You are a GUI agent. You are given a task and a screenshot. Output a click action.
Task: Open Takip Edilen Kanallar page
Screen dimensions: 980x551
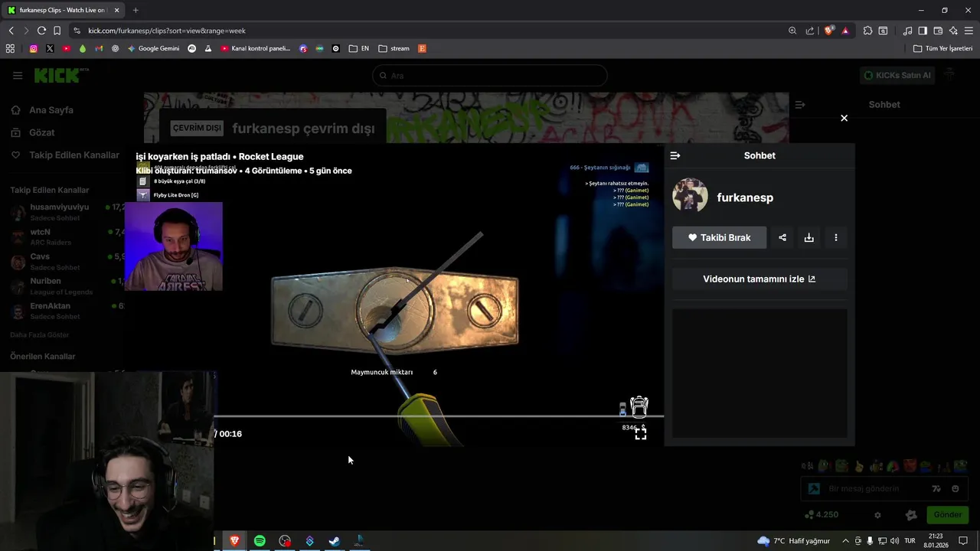tap(66, 155)
